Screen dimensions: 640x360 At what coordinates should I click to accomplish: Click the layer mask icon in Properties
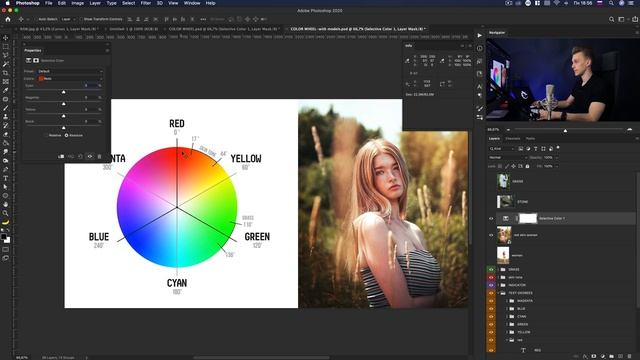point(36,60)
